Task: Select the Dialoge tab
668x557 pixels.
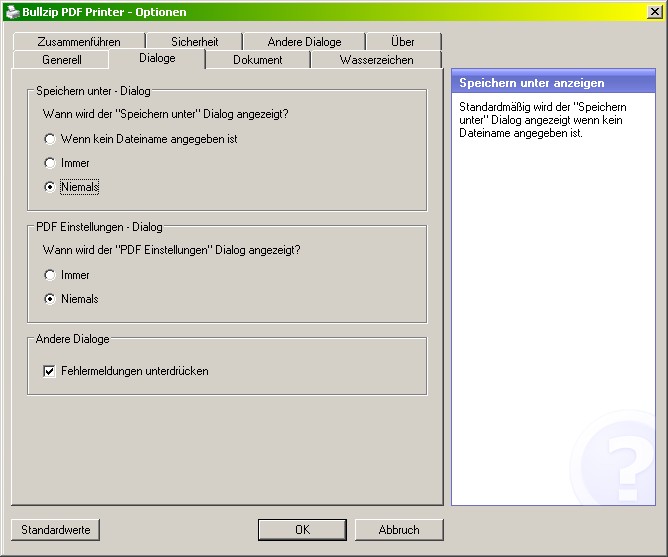Action: tap(157, 58)
